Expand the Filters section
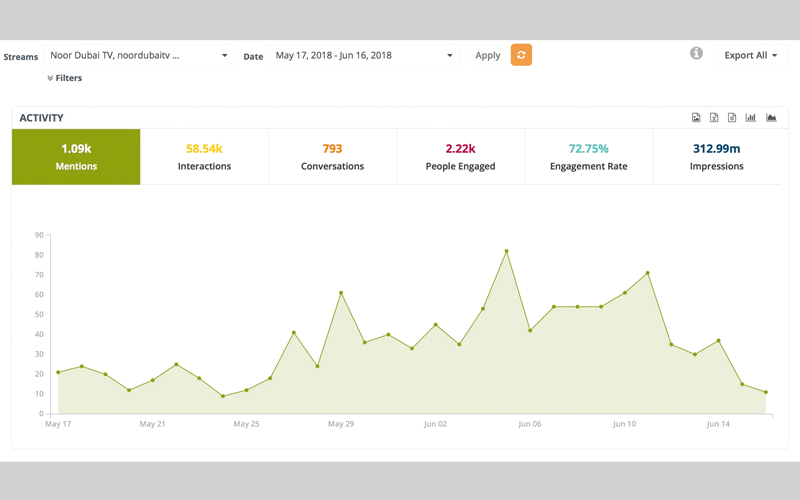The width and height of the screenshot is (800, 500). pyautogui.click(x=65, y=78)
